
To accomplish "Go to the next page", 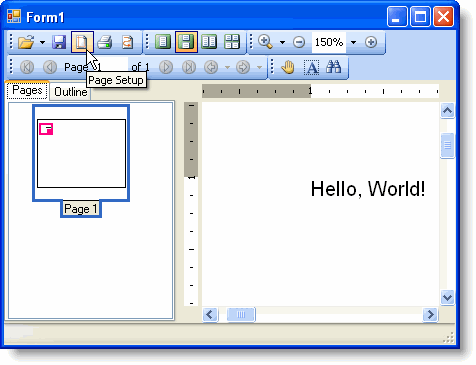I will pos(166,67).
